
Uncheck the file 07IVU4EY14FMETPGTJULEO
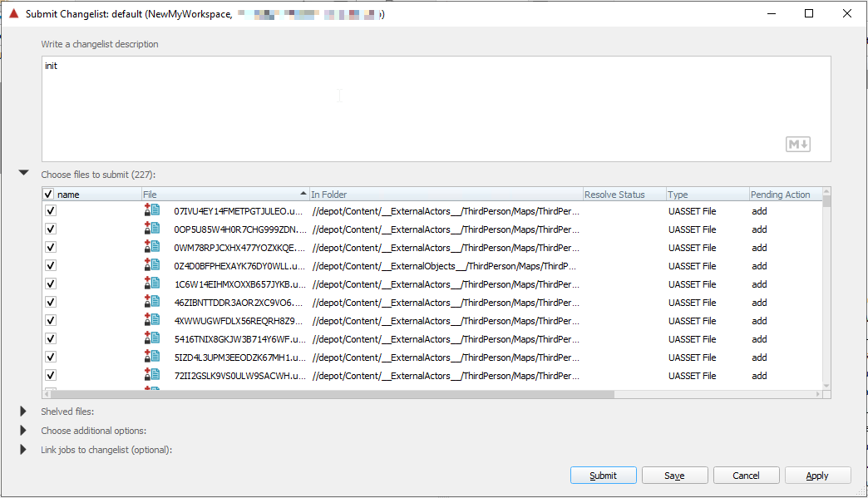pyautogui.click(x=50, y=210)
